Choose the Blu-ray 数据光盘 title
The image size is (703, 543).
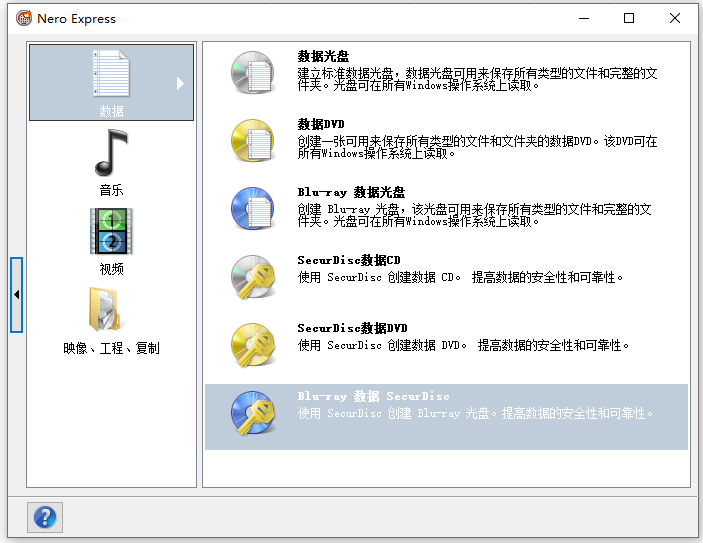351,192
